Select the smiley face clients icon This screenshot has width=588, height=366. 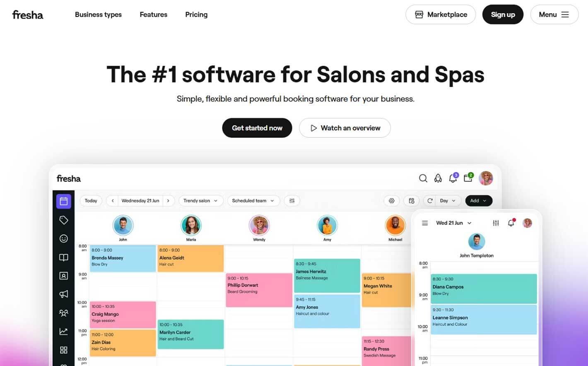point(63,238)
